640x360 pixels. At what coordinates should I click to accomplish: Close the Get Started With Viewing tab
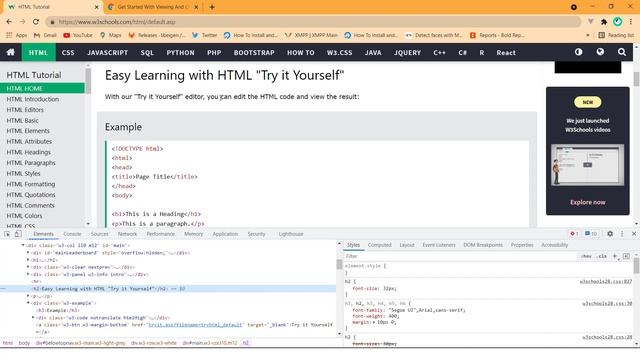[x=196, y=7]
